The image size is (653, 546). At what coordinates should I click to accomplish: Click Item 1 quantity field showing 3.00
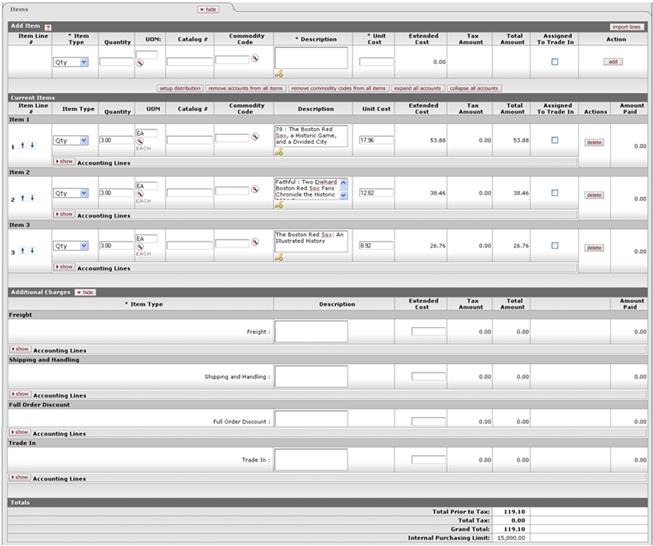coord(116,140)
